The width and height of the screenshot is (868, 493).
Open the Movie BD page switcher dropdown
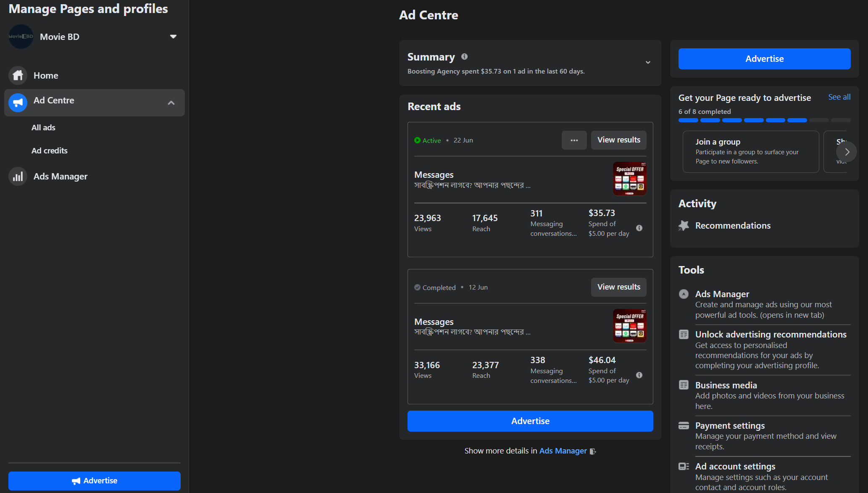(x=173, y=37)
